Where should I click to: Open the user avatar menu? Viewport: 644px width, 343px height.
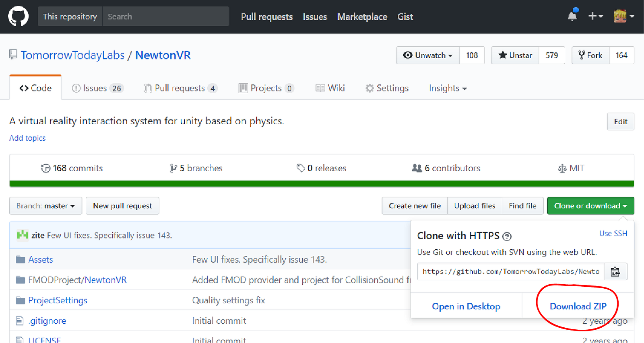(623, 16)
